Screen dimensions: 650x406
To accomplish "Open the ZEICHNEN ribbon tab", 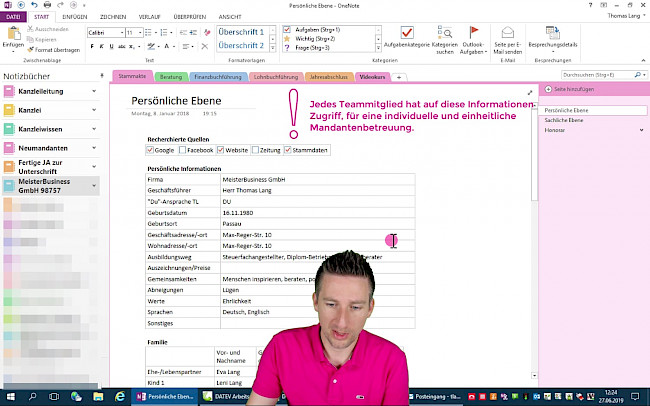I will (112, 17).
